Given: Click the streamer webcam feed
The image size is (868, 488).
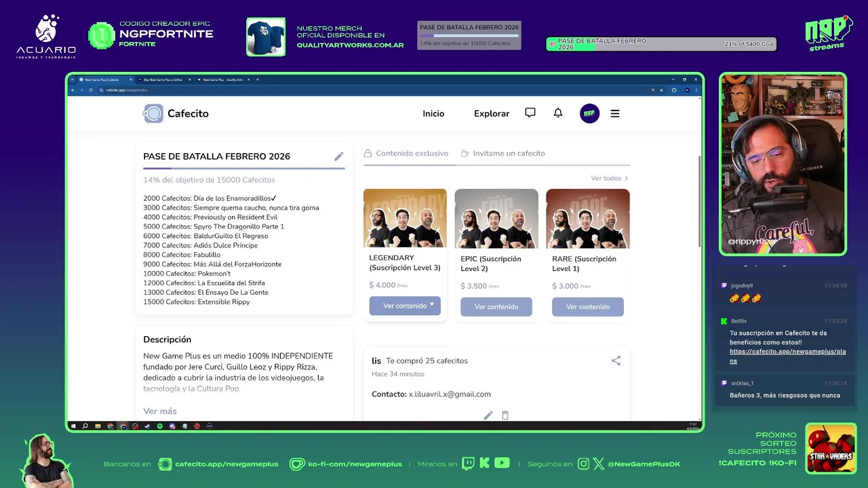Looking at the screenshot, I should (783, 164).
